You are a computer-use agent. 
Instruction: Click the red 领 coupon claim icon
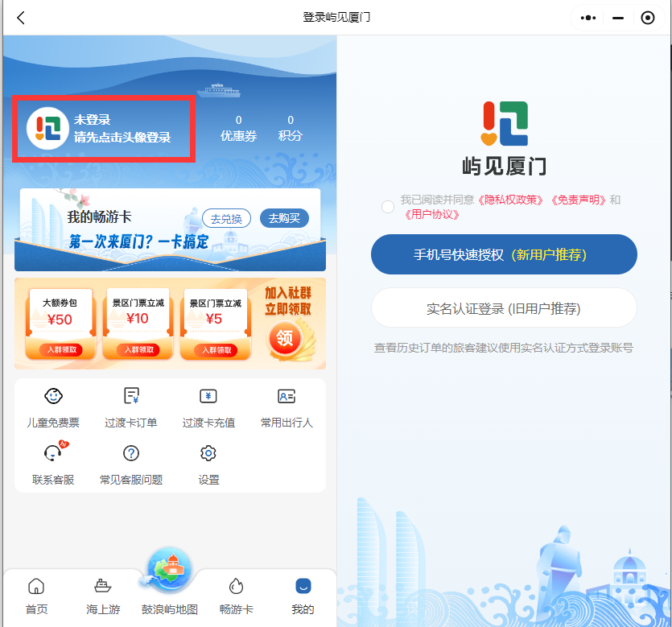coord(285,339)
